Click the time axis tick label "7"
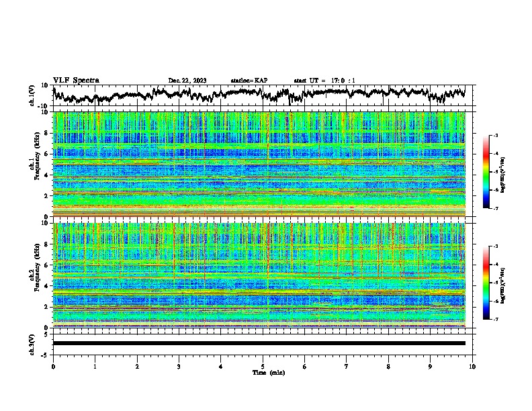 pos(347,367)
